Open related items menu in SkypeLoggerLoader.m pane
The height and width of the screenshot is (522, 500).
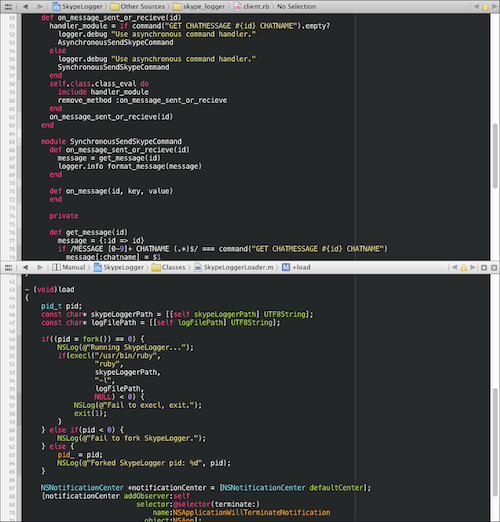(9, 267)
